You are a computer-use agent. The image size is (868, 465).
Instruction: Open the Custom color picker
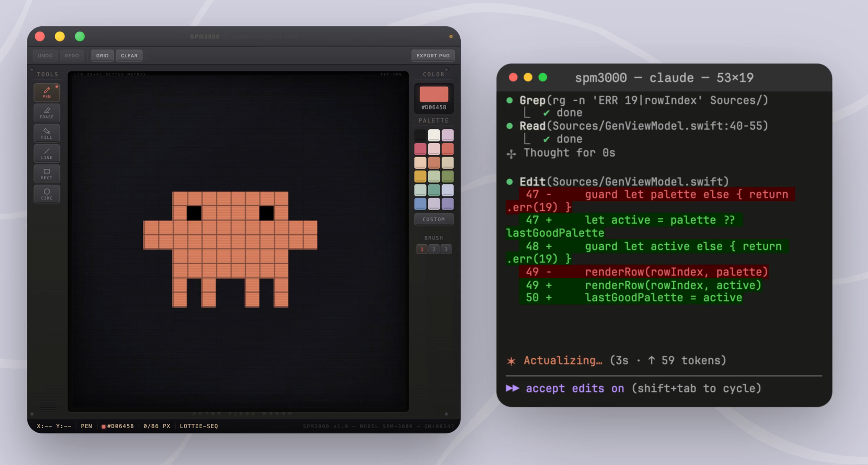coord(434,219)
